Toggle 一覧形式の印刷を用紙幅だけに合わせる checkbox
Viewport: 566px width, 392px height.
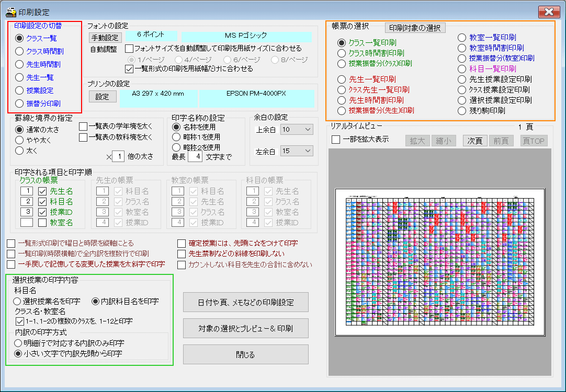(129, 68)
